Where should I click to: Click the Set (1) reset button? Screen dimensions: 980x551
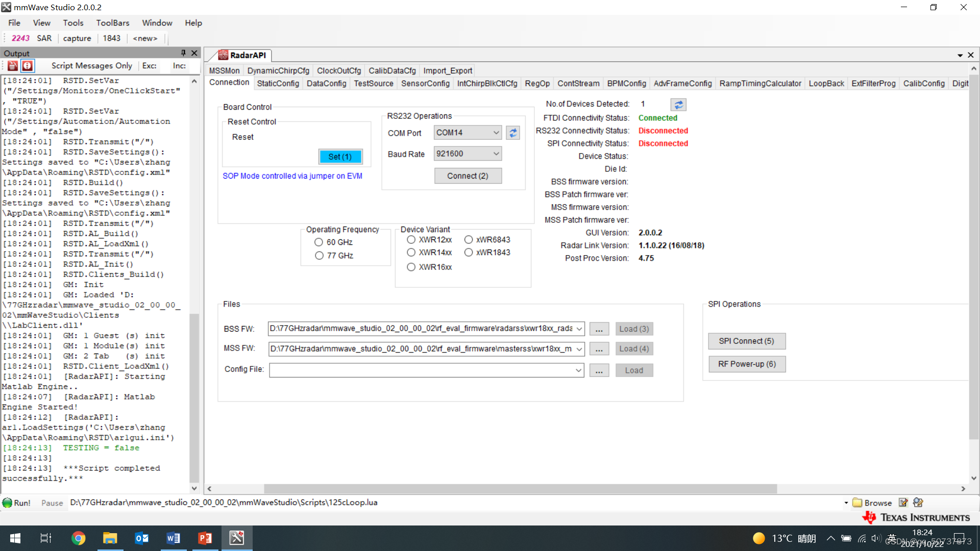[x=340, y=157]
